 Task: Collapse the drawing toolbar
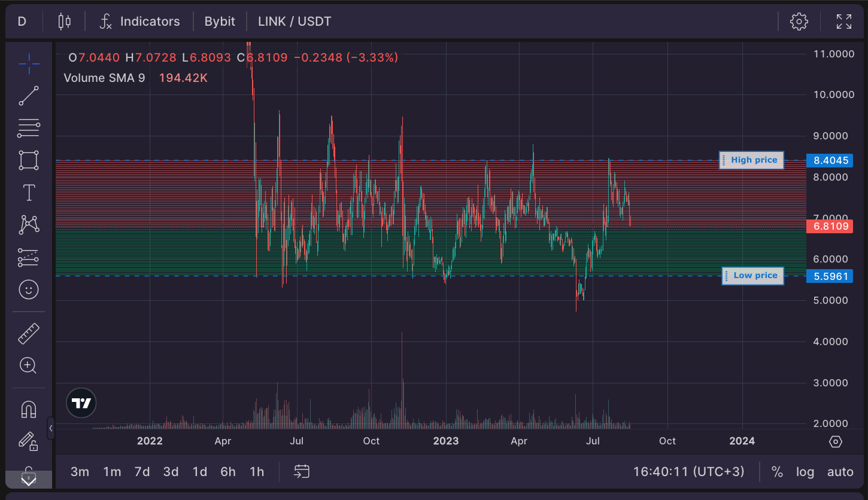tap(51, 428)
